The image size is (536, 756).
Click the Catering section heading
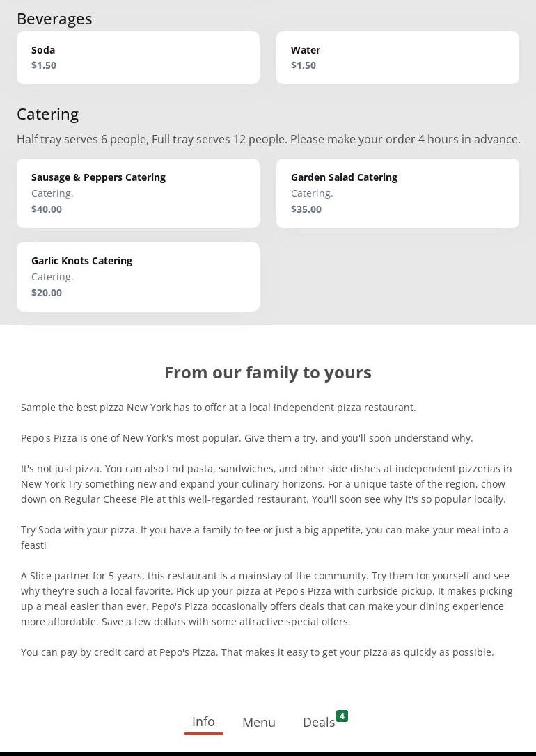47,114
